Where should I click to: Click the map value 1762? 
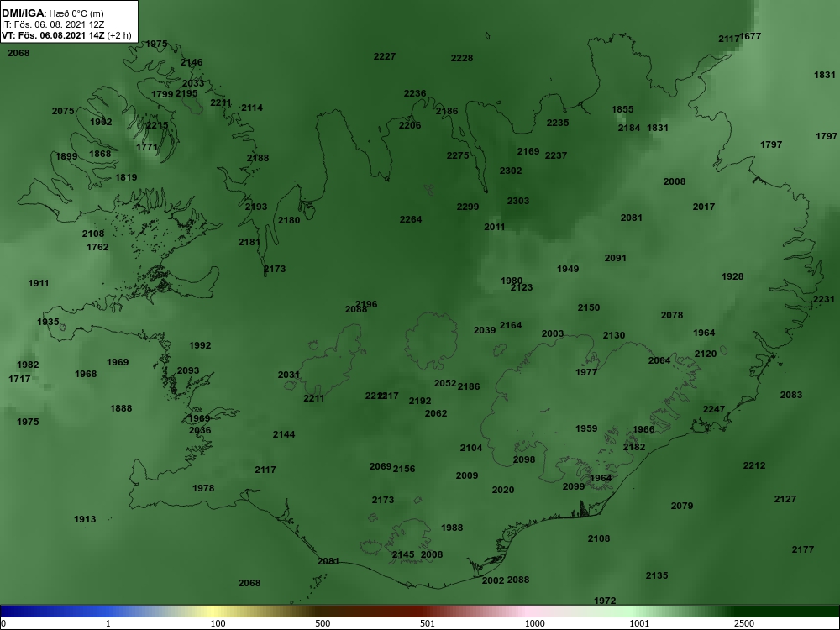pos(97,247)
